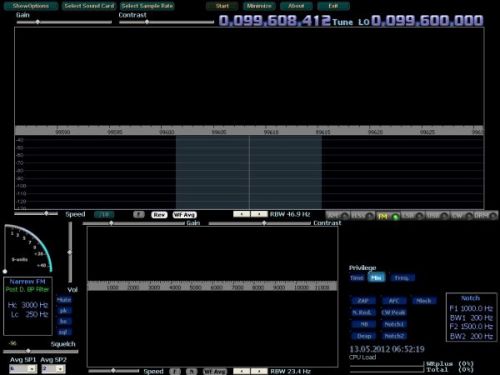Click the About button

tap(296, 6)
